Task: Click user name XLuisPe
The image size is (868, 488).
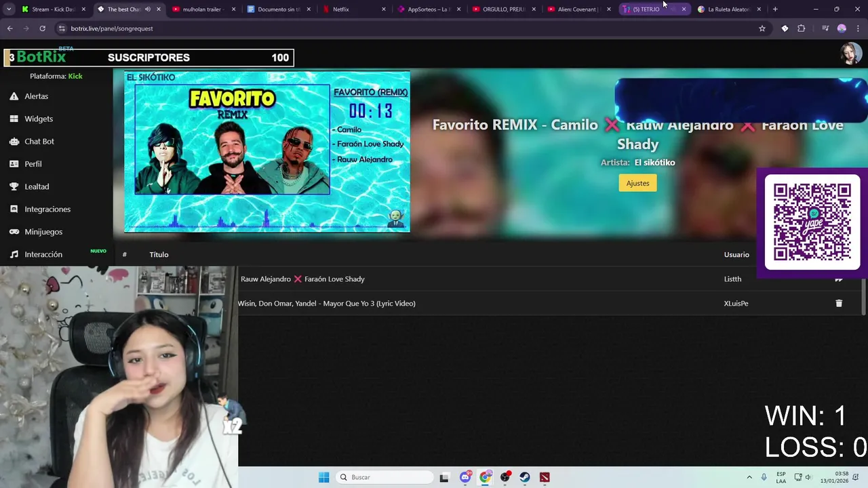Action: coord(736,304)
